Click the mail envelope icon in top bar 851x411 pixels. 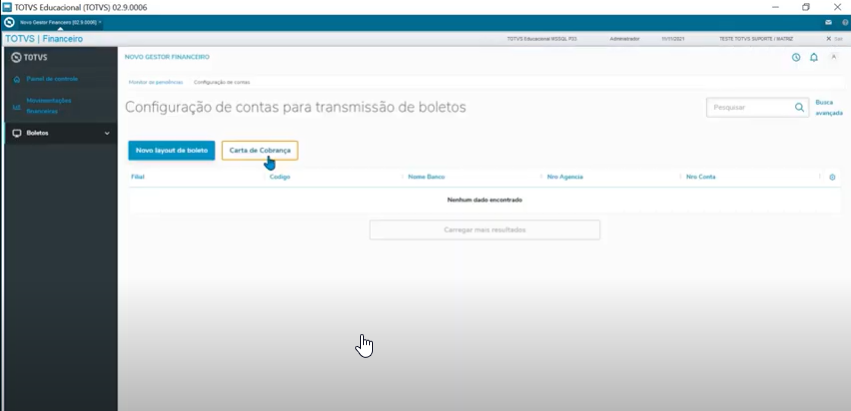coord(829,22)
